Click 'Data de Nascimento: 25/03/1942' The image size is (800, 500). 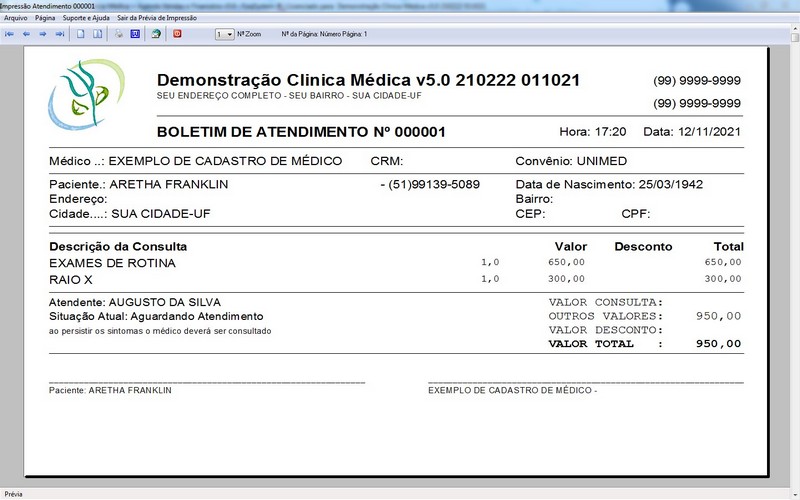click(x=609, y=184)
